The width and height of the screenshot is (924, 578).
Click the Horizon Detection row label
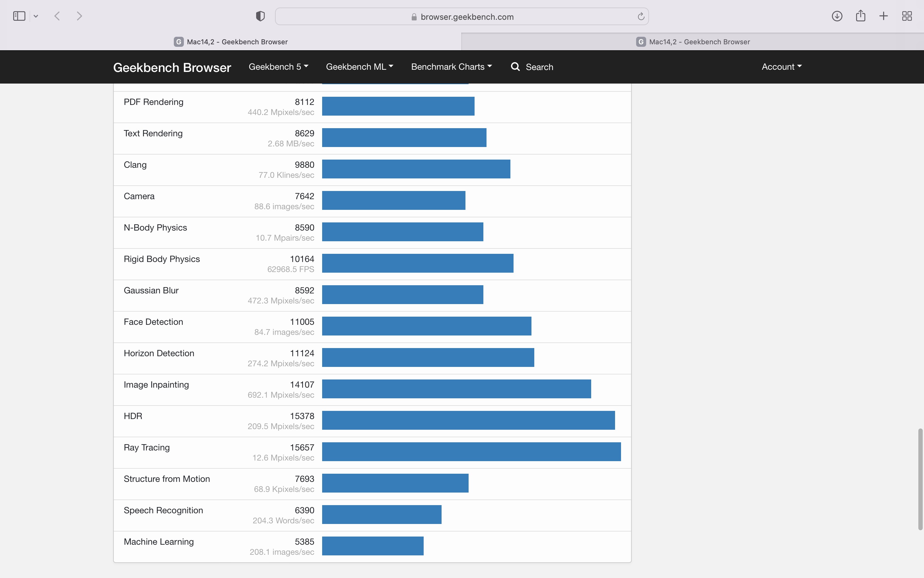[x=159, y=353]
